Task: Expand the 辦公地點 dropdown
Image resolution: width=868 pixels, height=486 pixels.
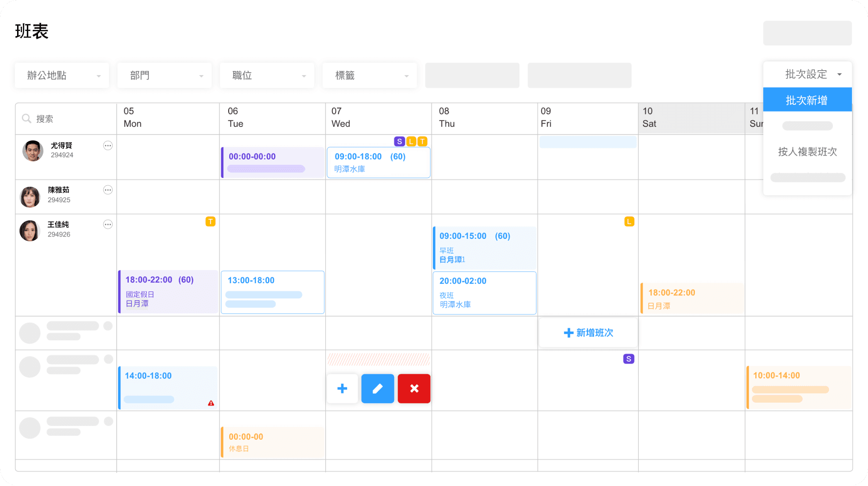Action: click(x=62, y=76)
